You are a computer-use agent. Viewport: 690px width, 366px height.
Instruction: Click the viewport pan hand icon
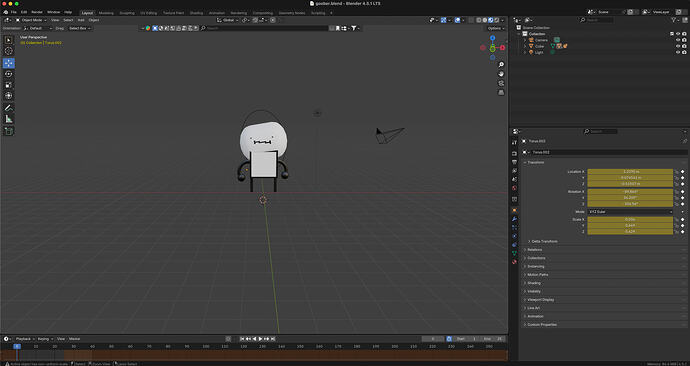pyautogui.click(x=501, y=74)
